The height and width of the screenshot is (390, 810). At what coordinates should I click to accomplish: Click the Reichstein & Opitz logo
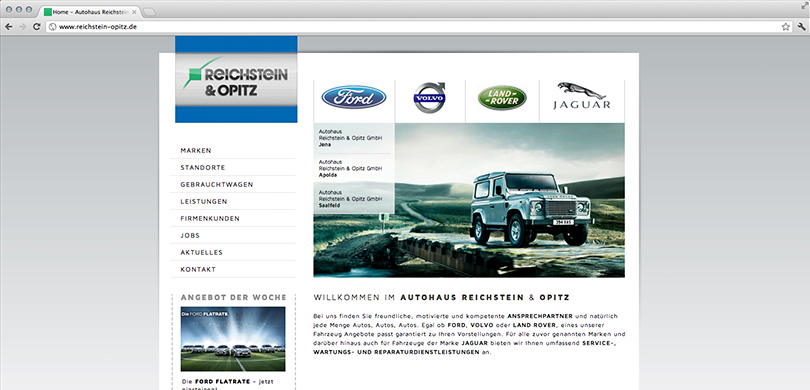(x=236, y=79)
